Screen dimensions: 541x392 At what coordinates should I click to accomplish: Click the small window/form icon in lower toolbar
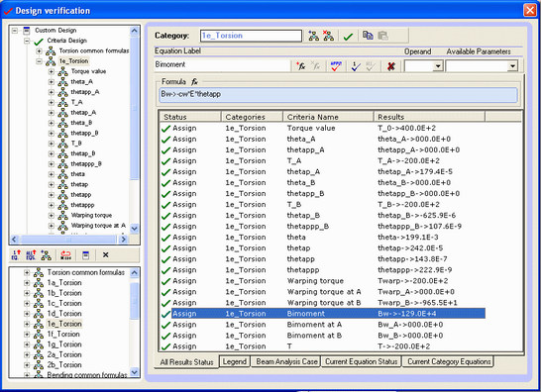pos(85,255)
